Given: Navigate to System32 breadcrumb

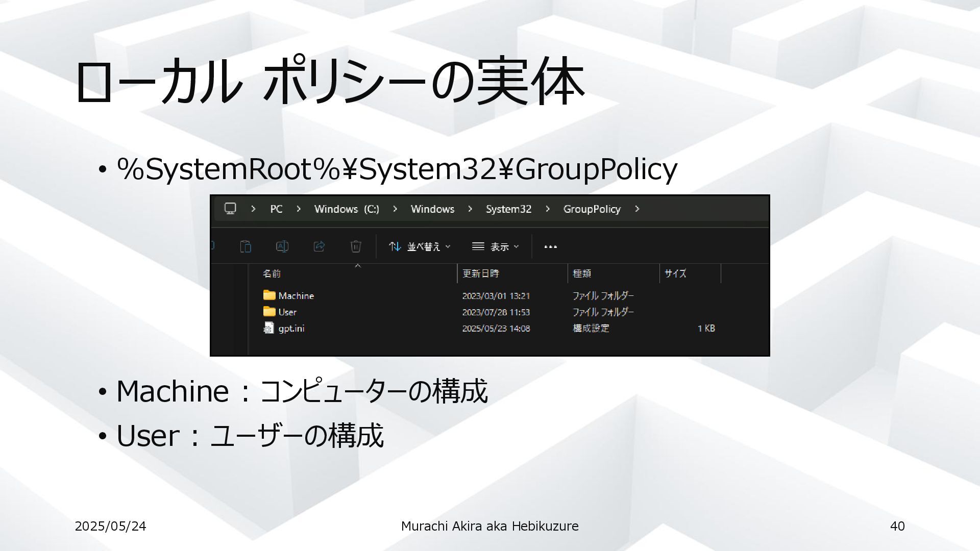Looking at the screenshot, I should coord(508,209).
